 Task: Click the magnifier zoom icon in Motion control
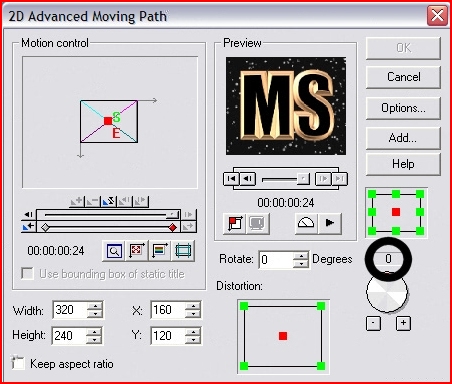click(x=114, y=251)
